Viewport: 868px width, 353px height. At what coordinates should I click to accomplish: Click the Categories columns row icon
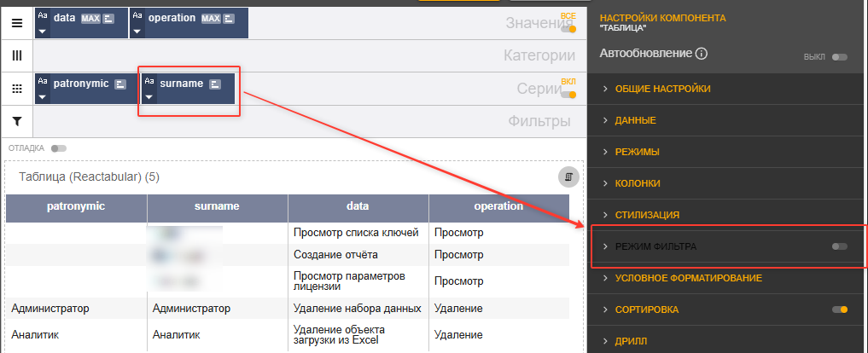[x=16, y=55]
